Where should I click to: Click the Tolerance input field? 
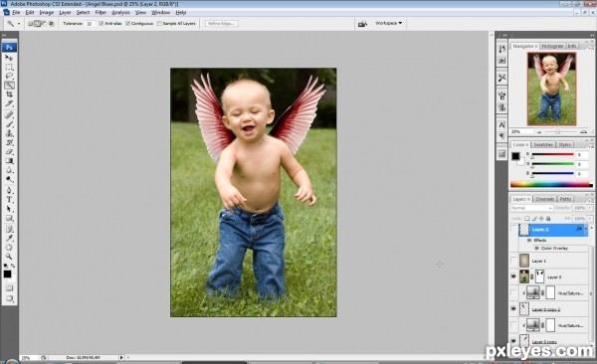tap(90, 24)
